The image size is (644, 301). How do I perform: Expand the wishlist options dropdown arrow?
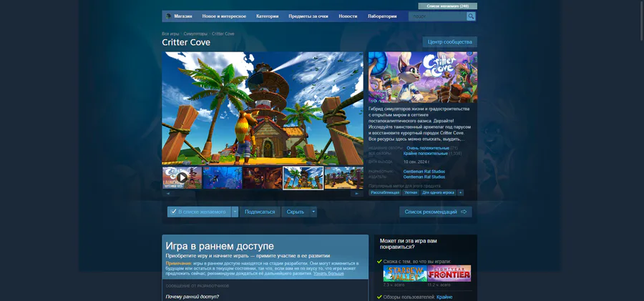pos(235,212)
